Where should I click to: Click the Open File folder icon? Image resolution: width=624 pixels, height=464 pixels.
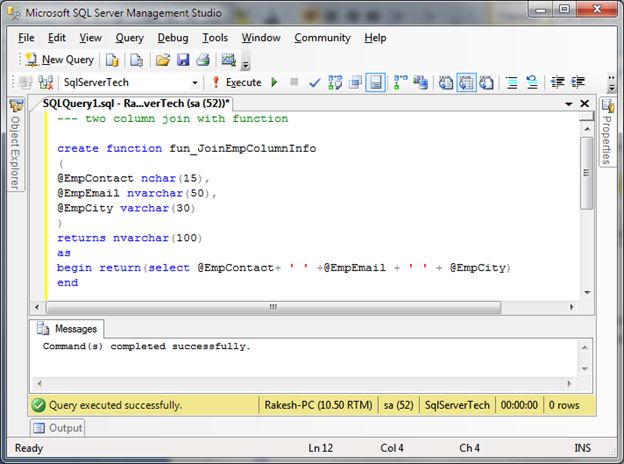163,60
